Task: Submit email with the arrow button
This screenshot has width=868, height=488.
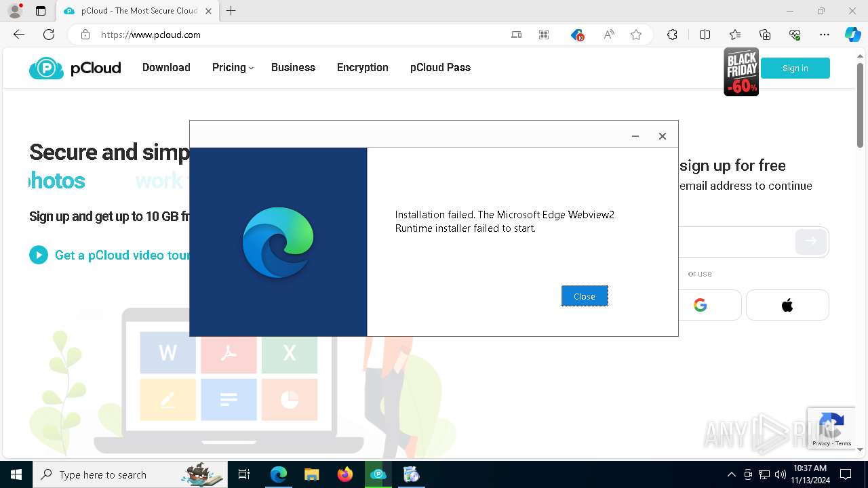Action: tap(811, 241)
